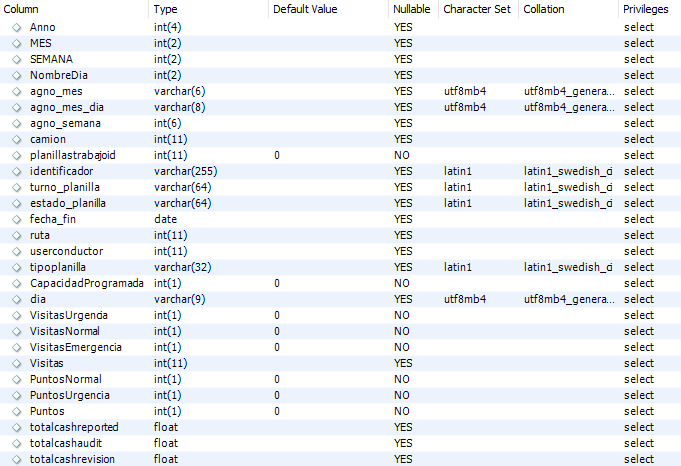
Task: Click the diamond icon beside MES
Action: coord(17,43)
